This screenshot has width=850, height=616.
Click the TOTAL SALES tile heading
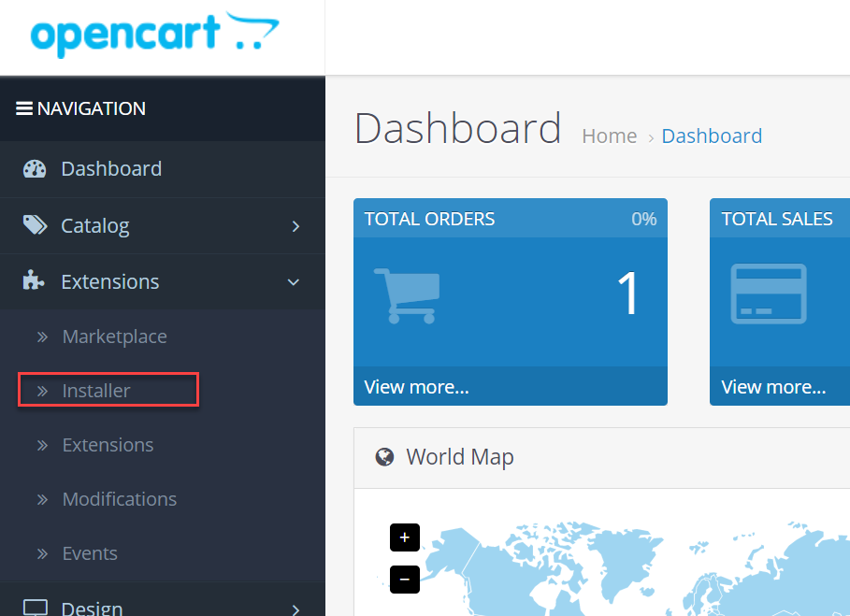point(777,219)
